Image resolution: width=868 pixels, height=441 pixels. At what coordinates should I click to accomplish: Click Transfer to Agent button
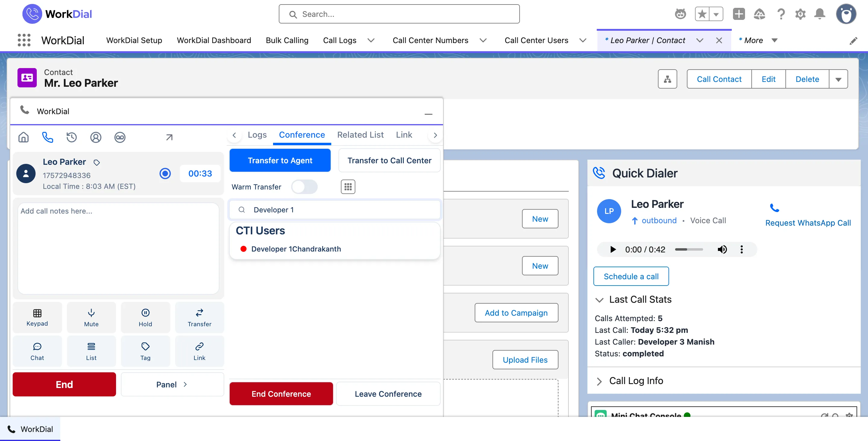280,160
